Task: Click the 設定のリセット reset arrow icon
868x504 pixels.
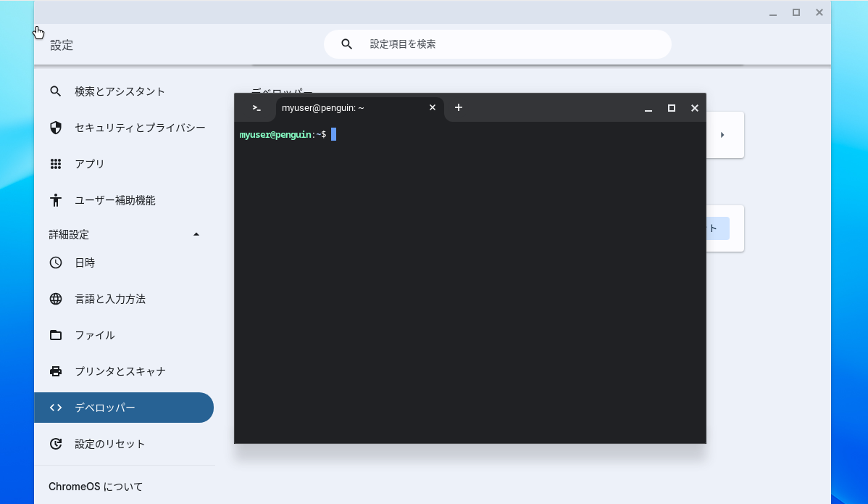Action: 55,443
